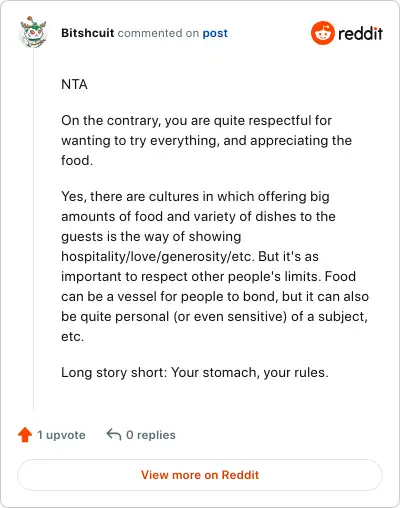Click the Reddit Snoo logo icon
The width and height of the screenshot is (400, 508).
coord(322,33)
